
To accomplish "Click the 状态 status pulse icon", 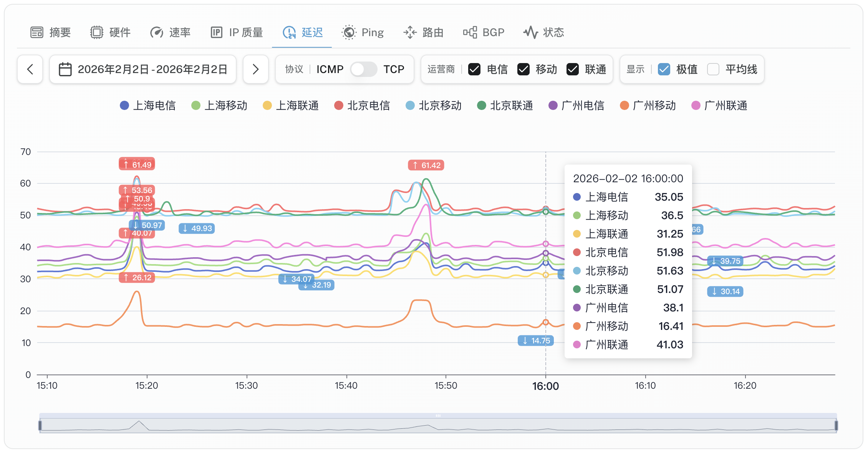I will pyautogui.click(x=531, y=32).
